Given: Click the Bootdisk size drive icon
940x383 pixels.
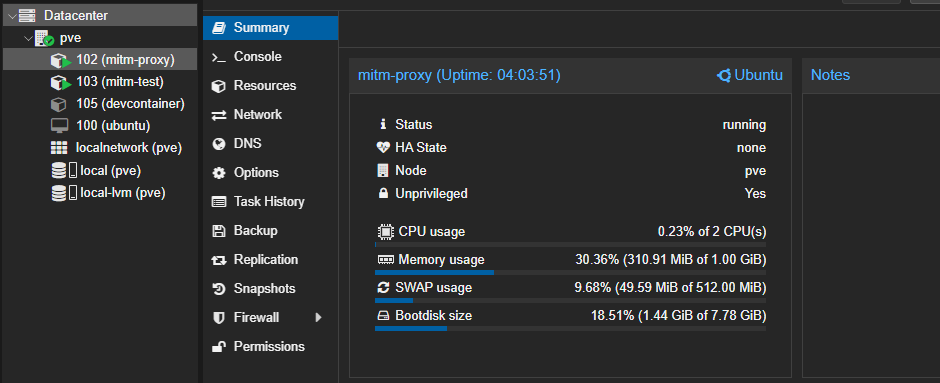Looking at the screenshot, I should (382, 316).
